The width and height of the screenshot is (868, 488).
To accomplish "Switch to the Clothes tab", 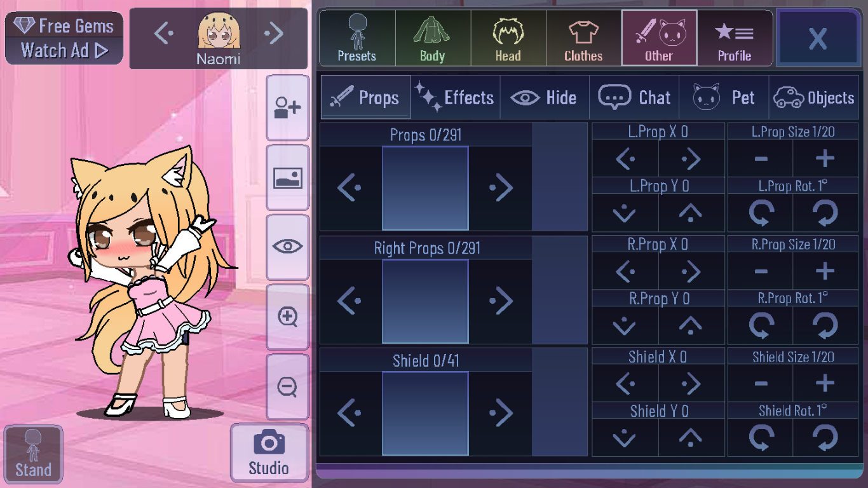I will pyautogui.click(x=583, y=38).
